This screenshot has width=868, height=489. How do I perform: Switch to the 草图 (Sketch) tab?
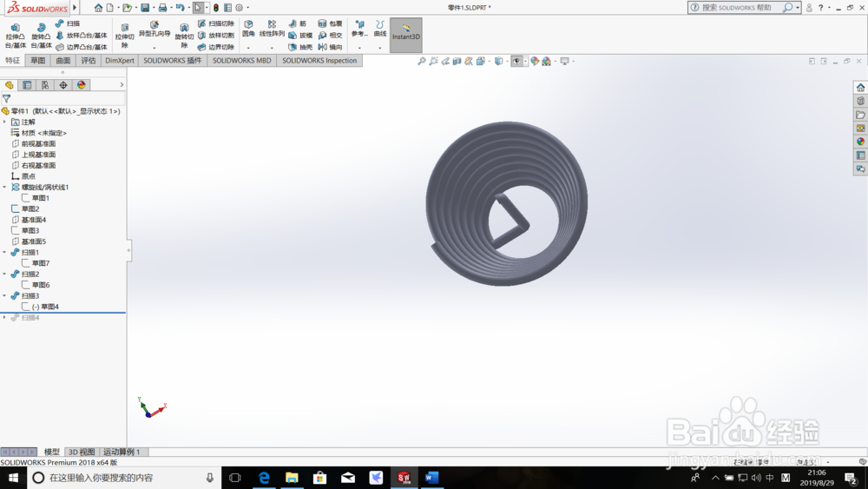pyautogui.click(x=37, y=60)
